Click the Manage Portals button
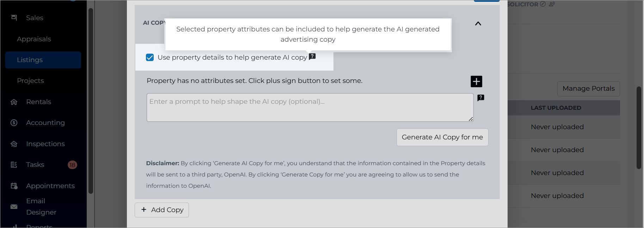 pos(589,89)
